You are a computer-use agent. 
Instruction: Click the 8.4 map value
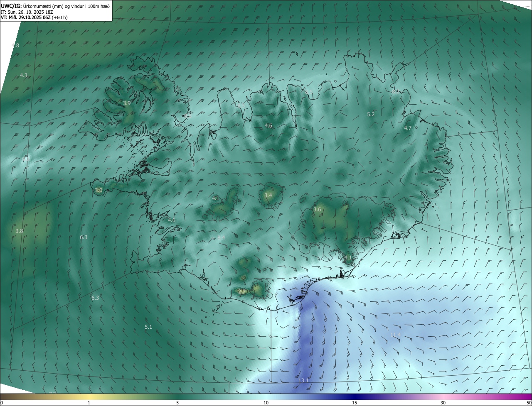[221, 237]
